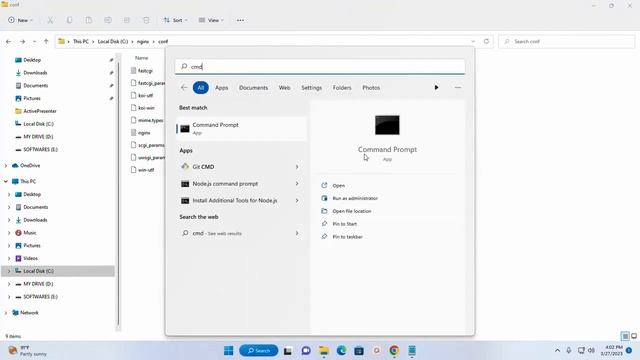The width and height of the screenshot is (640, 360).
Task: Click large Command Prompt preview icon
Action: click(387, 125)
